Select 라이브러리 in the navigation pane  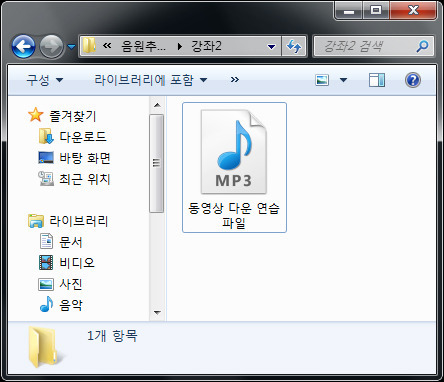(79, 221)
